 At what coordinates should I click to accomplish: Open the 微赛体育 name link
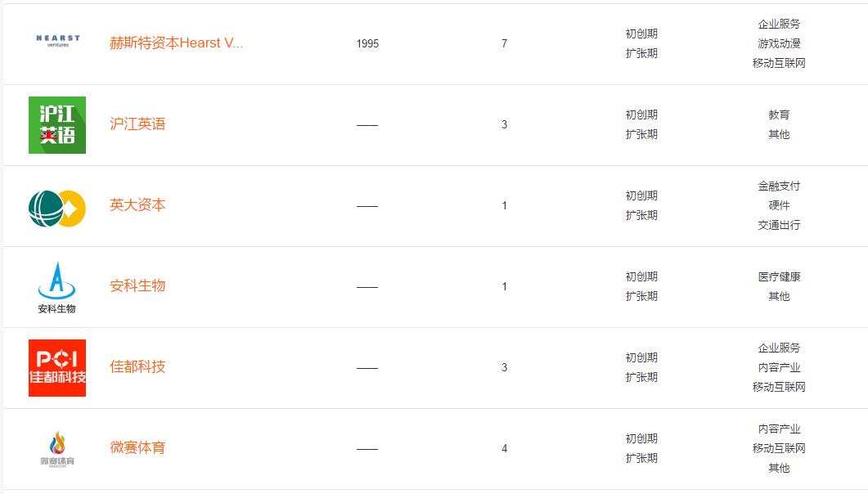click(137, 447)
